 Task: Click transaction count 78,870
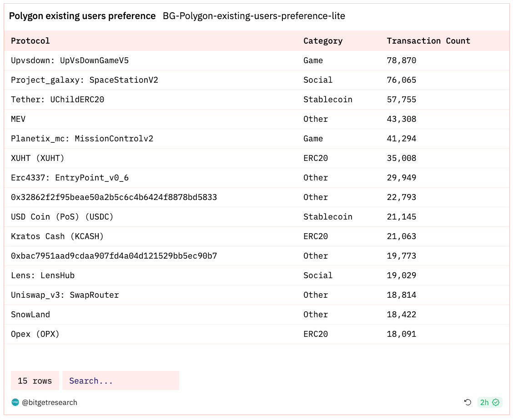[402, 60]
